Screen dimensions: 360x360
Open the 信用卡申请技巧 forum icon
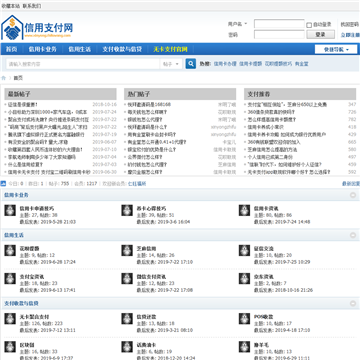click(x=10, y=210)
